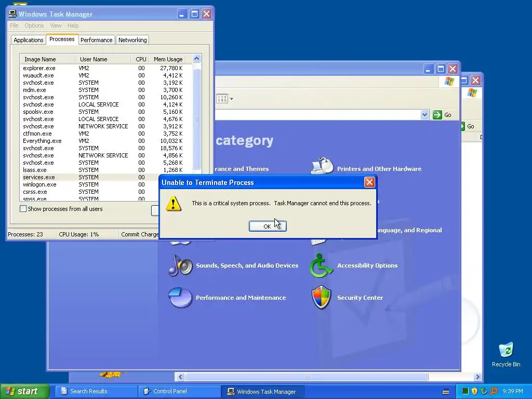The image size is (532, 399).
Task: Toggle Show processes from all users checkbox
Action: tap(23, 209)
